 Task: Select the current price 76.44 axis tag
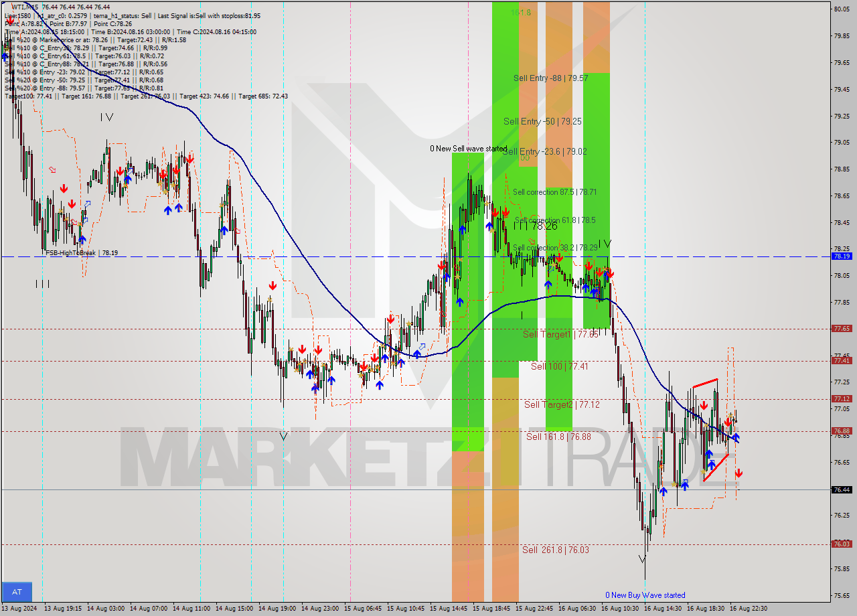click(x=842, y=490)
